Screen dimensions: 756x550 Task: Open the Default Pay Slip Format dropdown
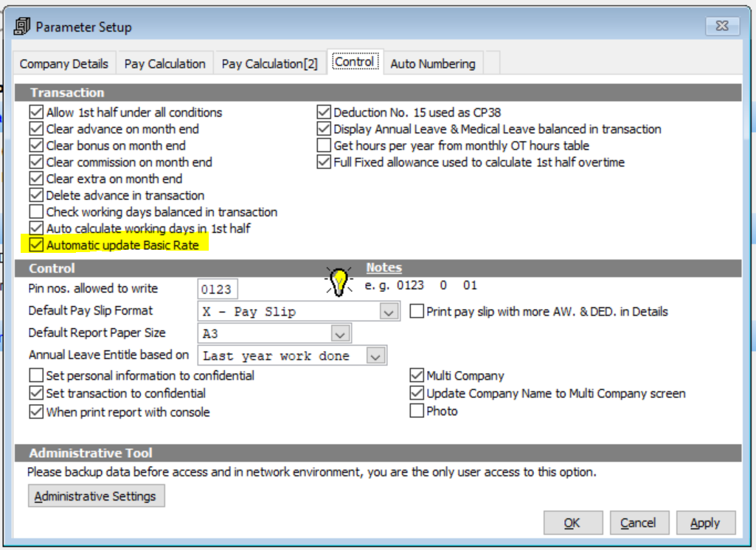click(x=390, y=311)
